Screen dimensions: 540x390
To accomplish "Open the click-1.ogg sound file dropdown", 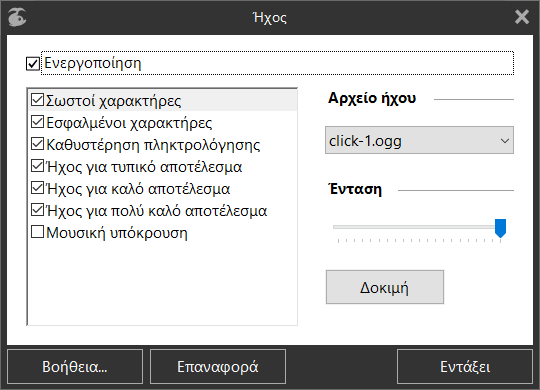I will point(419,140).
